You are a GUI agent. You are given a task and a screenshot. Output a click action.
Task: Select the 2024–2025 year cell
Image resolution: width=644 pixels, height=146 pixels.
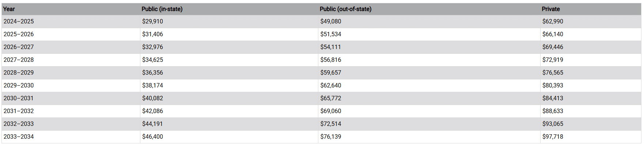click(x=71, y=22)
